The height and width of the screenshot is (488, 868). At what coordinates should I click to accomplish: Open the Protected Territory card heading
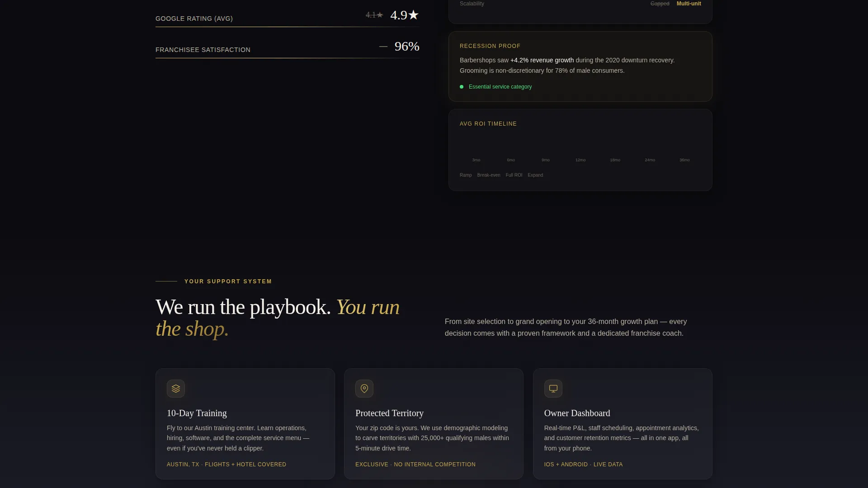pyautogui.click(x=389, y=413)
